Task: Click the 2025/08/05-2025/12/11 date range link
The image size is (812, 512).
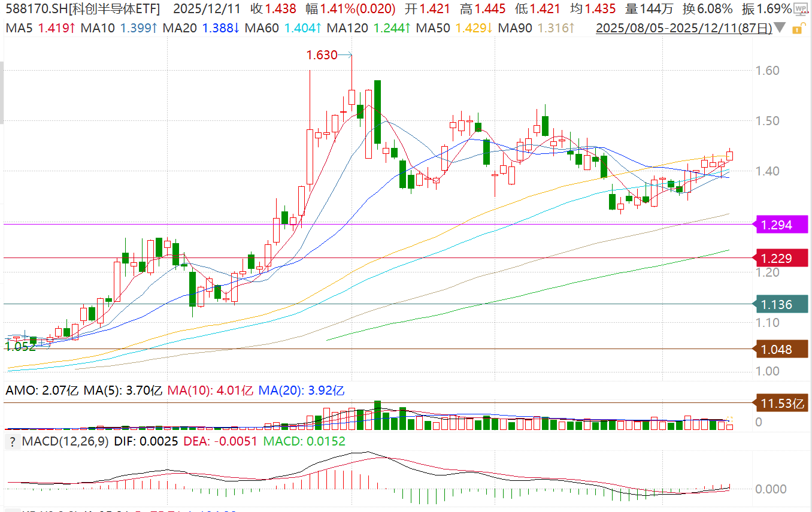Action: [683, 28]
